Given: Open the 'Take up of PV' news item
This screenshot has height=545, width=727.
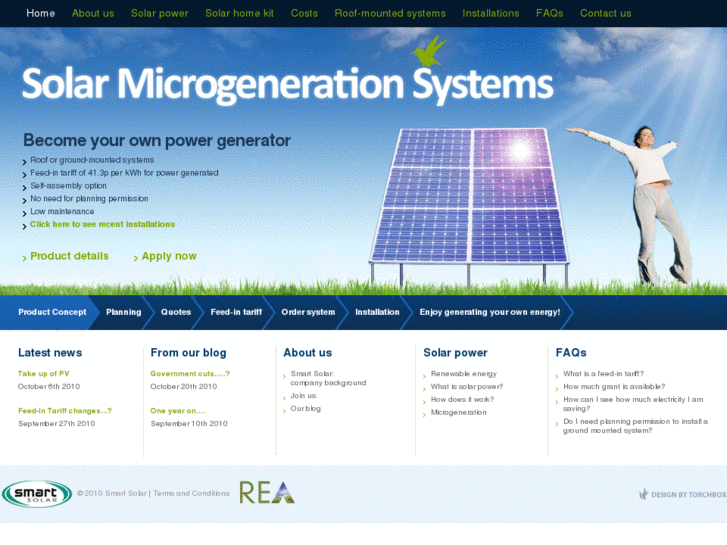Looking at the screenshot, I should tap(44, 373).
